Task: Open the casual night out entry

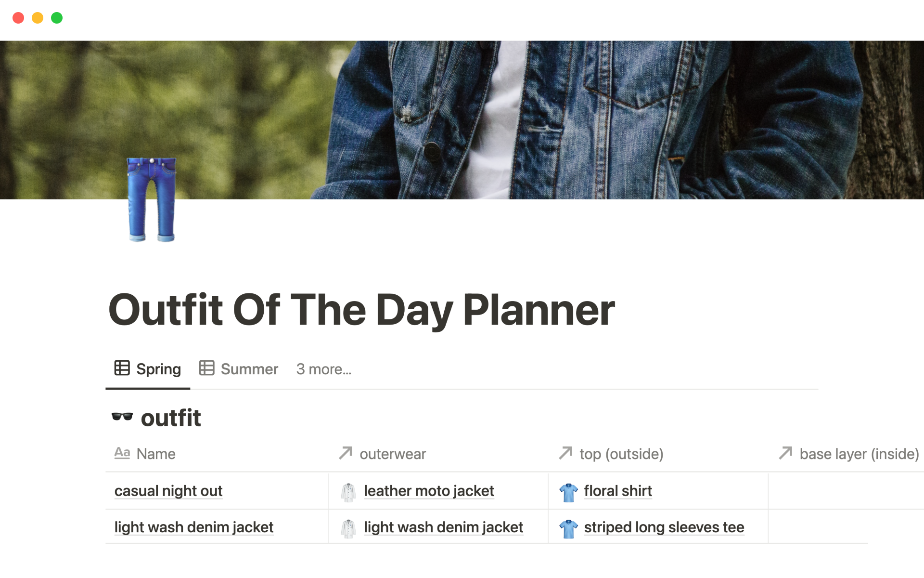Action: point(168,491)
